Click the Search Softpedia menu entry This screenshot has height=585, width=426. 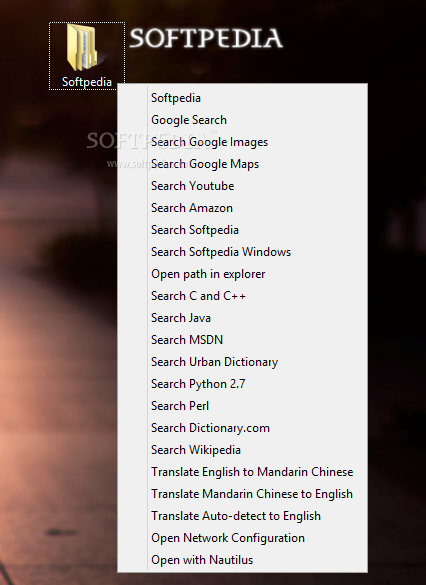[x=242, y=230]
